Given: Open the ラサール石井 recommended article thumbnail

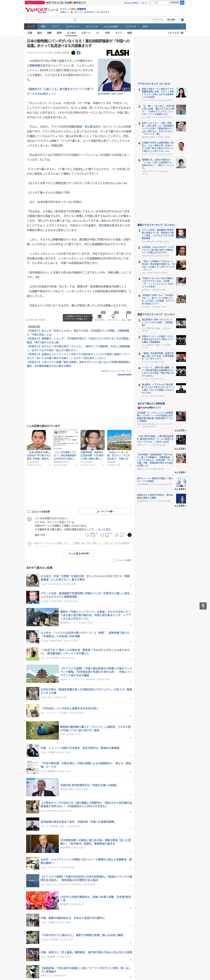Looking at the screenshot, I should click(32, 597).
